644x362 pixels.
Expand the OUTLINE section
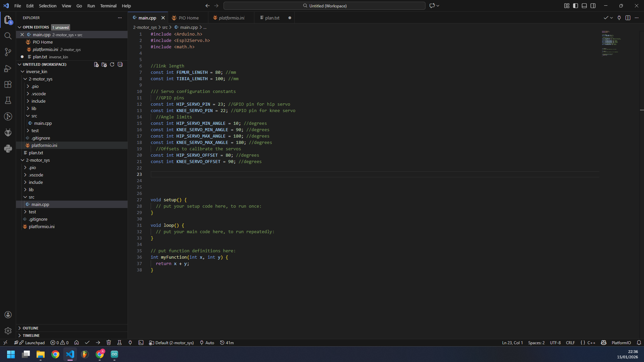pos(31,328)
